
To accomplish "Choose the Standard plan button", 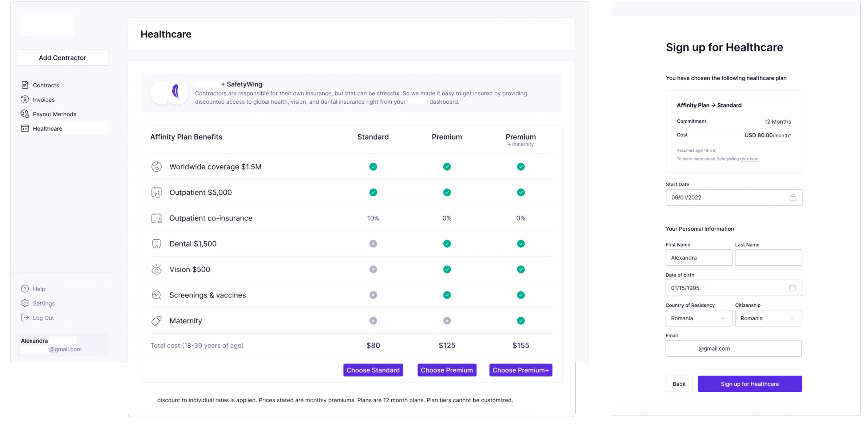I will coord(373,370).
